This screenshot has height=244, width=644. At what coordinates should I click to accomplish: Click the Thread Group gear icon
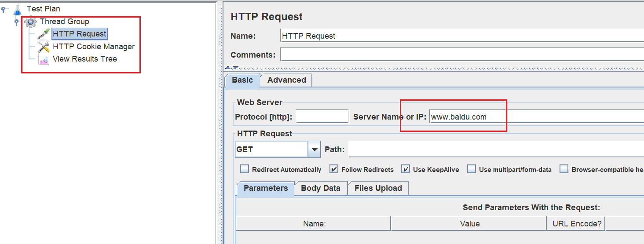[x=30, y=22]
